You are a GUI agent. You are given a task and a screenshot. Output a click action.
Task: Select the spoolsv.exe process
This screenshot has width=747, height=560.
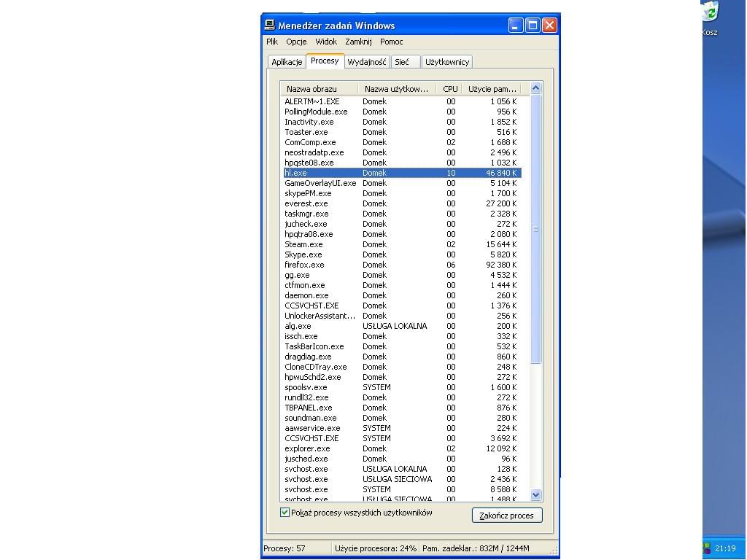click(x=403, y=388)
